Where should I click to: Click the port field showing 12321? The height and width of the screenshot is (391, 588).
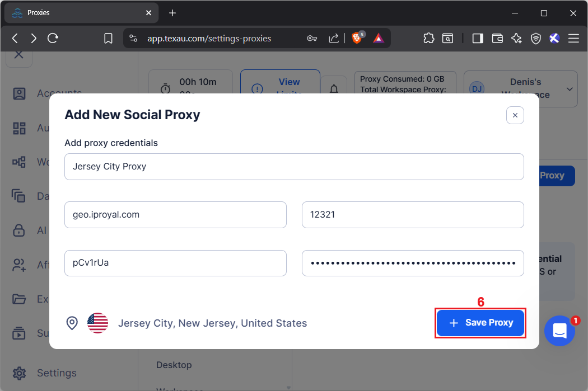click(x=413, y=215)
